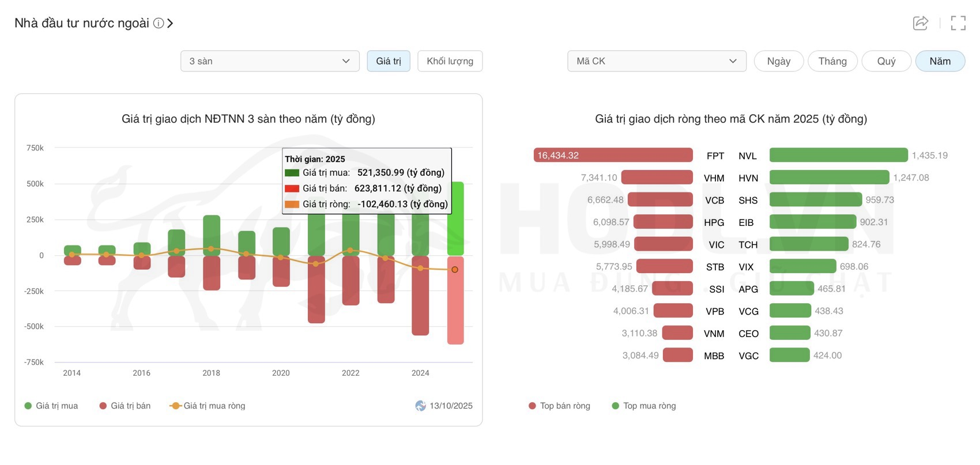Click the green Top mua ròng legend dot
This screenshot has height=465, width=980.
616,406
